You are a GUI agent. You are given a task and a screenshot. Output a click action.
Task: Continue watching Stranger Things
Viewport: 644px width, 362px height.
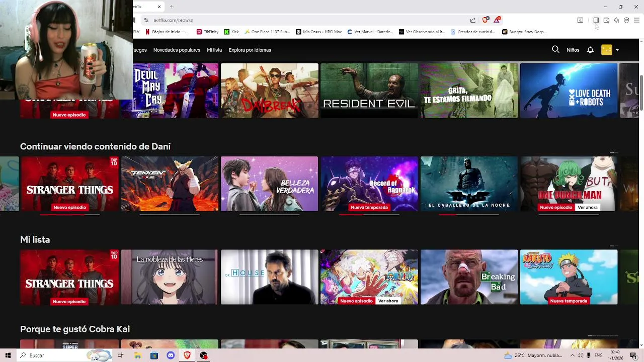69,184
